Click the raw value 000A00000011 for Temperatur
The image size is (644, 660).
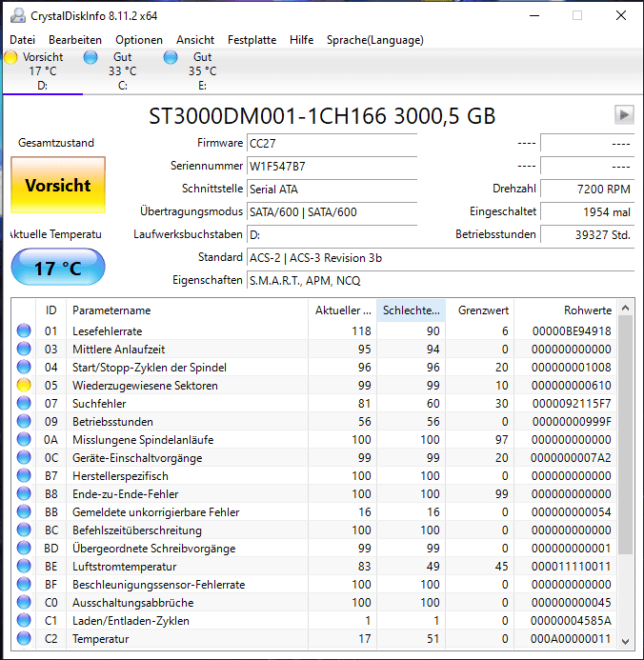tap(572, 639)
